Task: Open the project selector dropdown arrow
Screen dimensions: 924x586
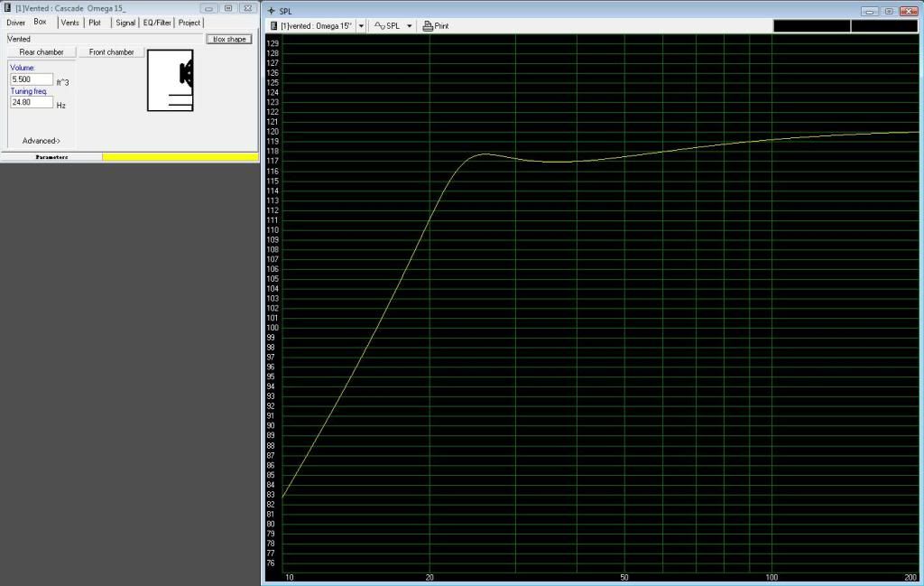Action: point(361,26)
